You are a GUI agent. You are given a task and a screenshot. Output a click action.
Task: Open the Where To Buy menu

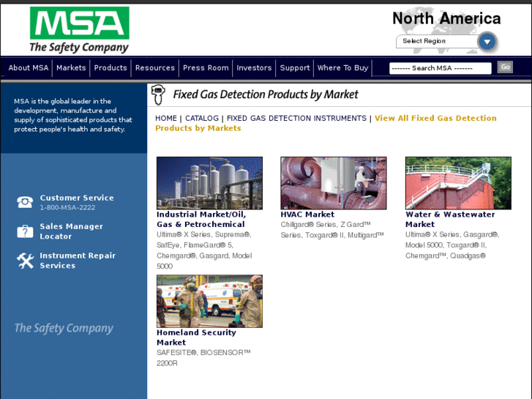[342, 68]
